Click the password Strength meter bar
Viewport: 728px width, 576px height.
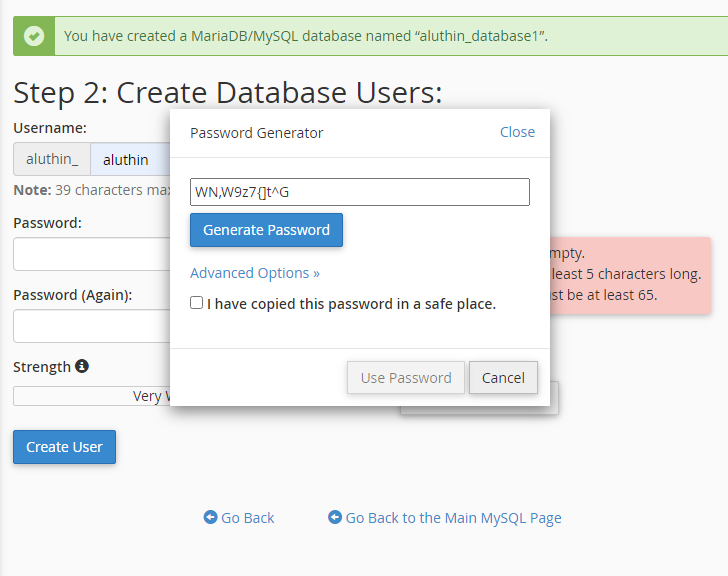pos(90,396)
